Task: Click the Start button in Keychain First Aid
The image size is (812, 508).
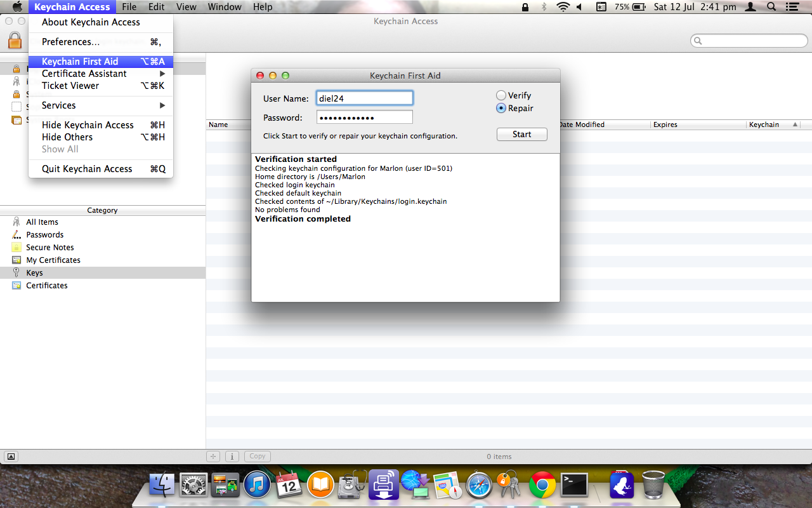Action: click(522, 134)
